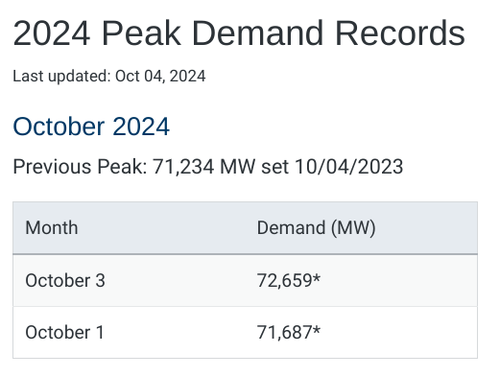Image resolution: width=500 pixels, height=373 pixels.
Task: Click the word October in blue heading
Action: 59,126
